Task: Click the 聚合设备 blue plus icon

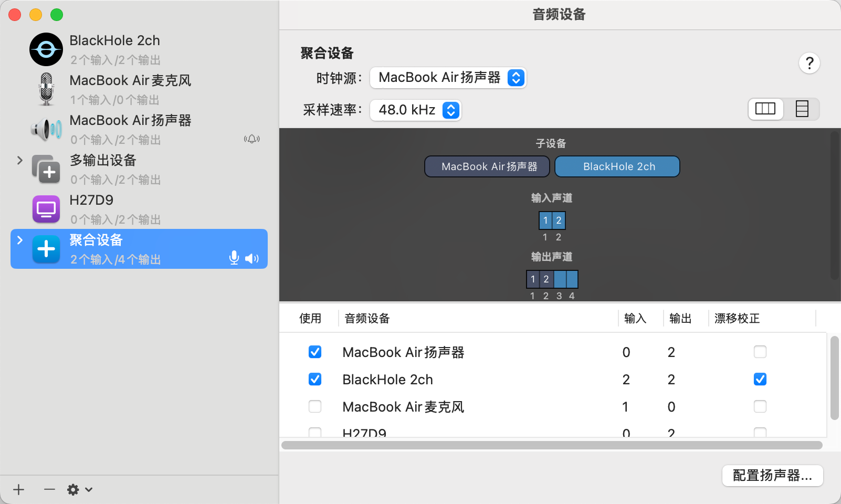Action: pos(46,249)
